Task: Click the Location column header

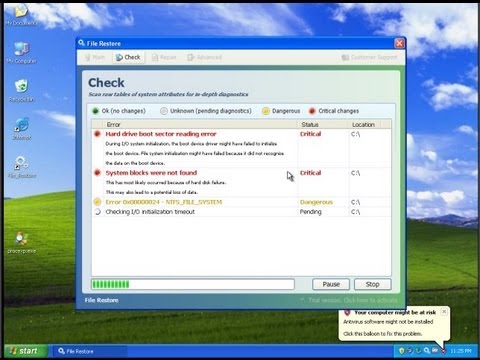Action: (365, 125)
